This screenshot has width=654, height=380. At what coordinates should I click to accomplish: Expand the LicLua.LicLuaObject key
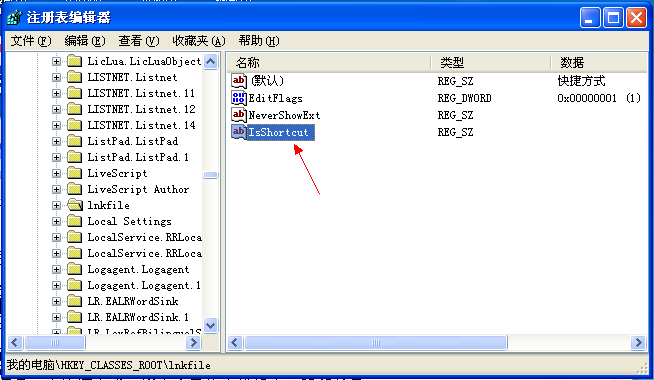[56, 61]
